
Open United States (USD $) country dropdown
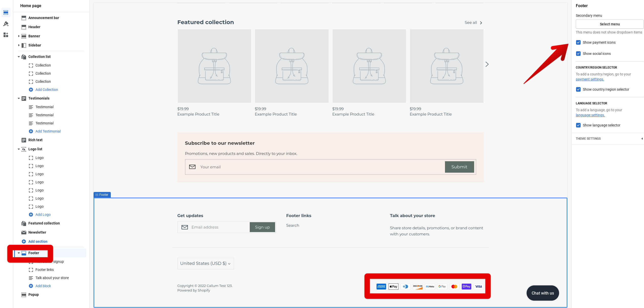(205, 264)
